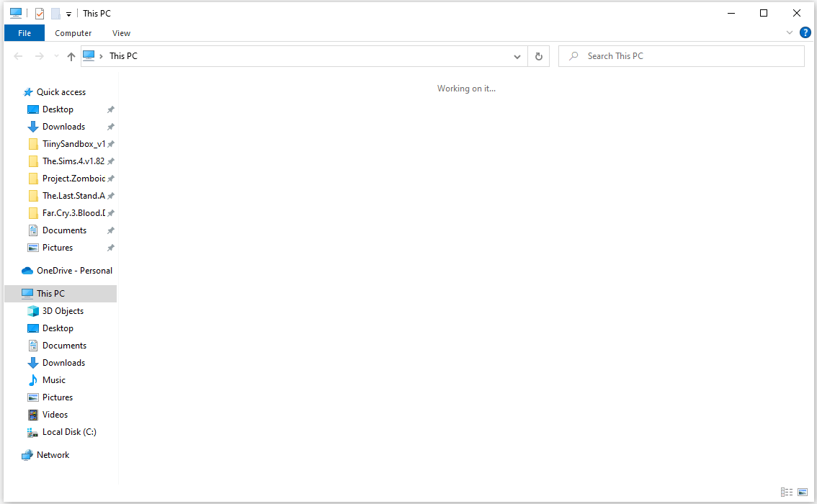Open the The.Sims.4.v1.82 pinned folder
Screen dimensions: 817x504
coord(73,161)
